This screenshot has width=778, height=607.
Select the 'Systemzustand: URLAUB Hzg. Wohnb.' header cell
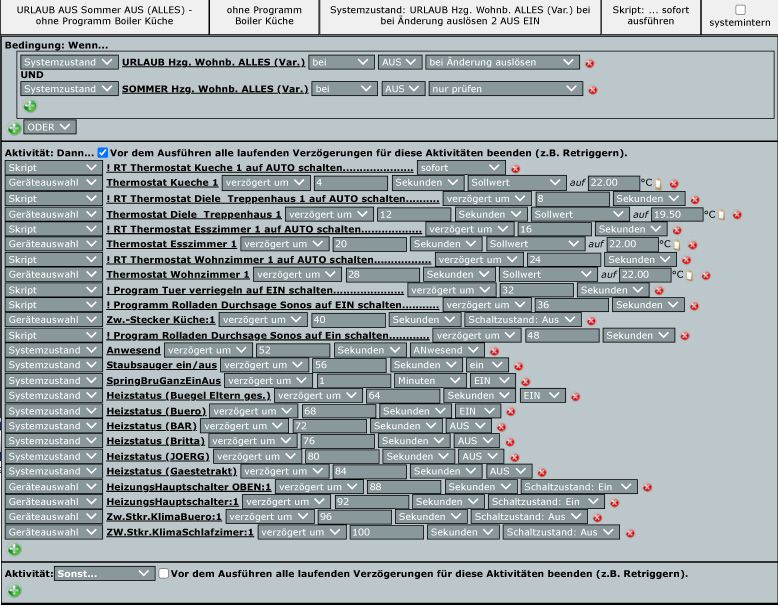click(460, 16)
